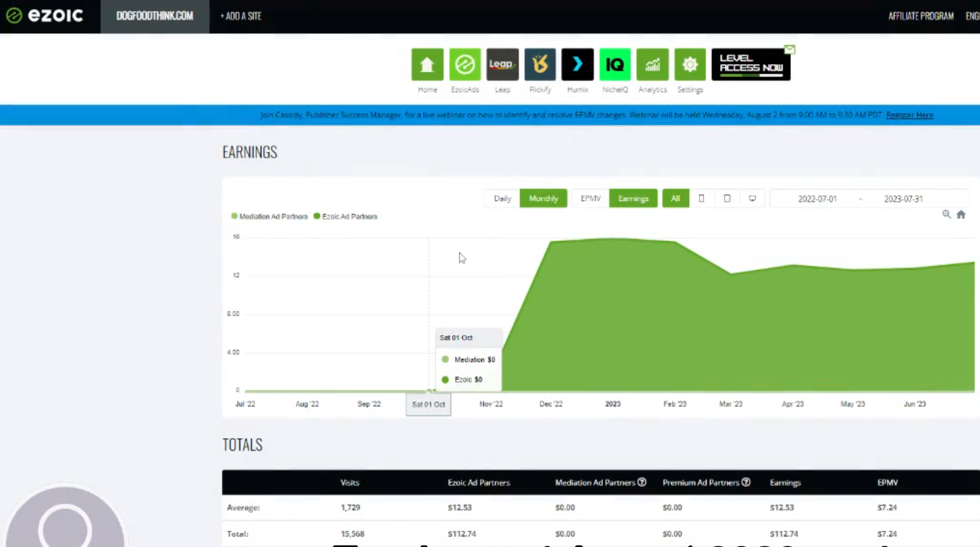Image resolution: width=980 pixels, height=547 pixels.
Task: Open the Home dashboard icon
Action: tap(427, 64)
